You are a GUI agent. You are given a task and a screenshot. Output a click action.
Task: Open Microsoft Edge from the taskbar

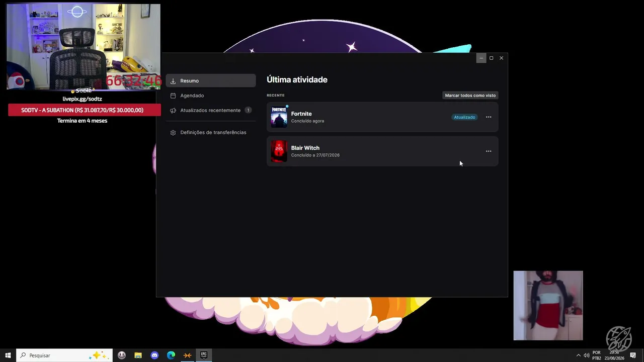pos(171,355)
